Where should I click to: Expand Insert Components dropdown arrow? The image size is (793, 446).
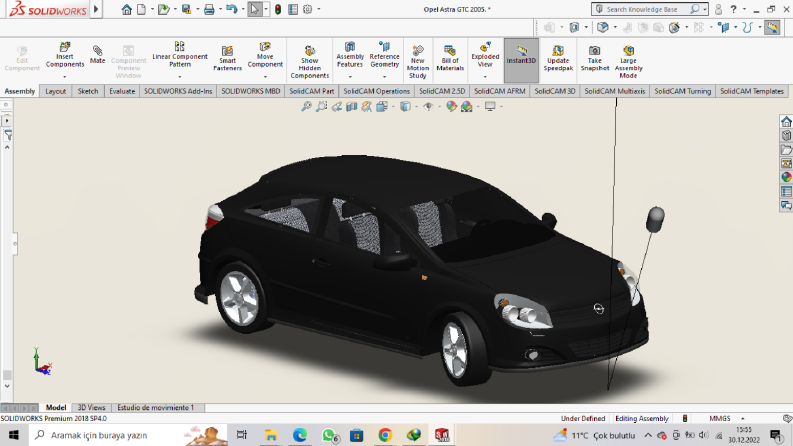tap(65, 77)
